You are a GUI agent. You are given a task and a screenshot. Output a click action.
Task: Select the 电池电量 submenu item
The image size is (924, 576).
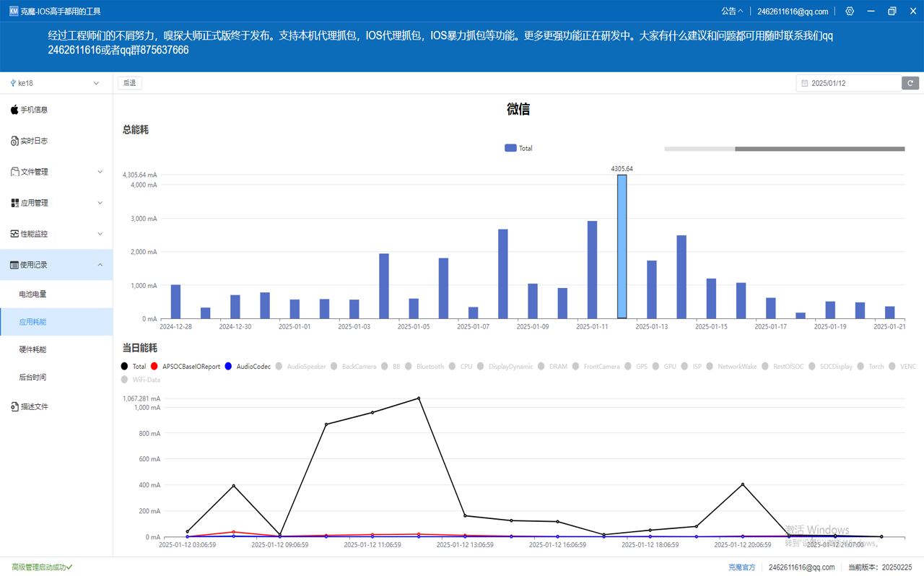click(x=56, y=294)
